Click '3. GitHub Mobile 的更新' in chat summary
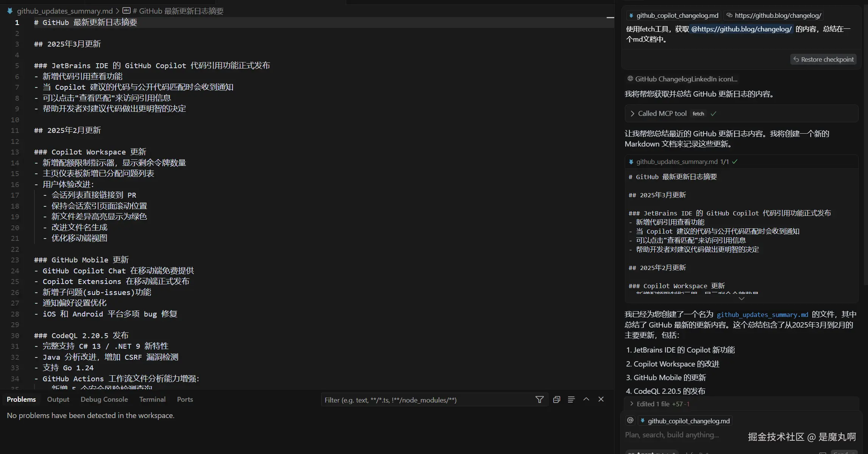 pyautogui.click(x=666, y=378)
